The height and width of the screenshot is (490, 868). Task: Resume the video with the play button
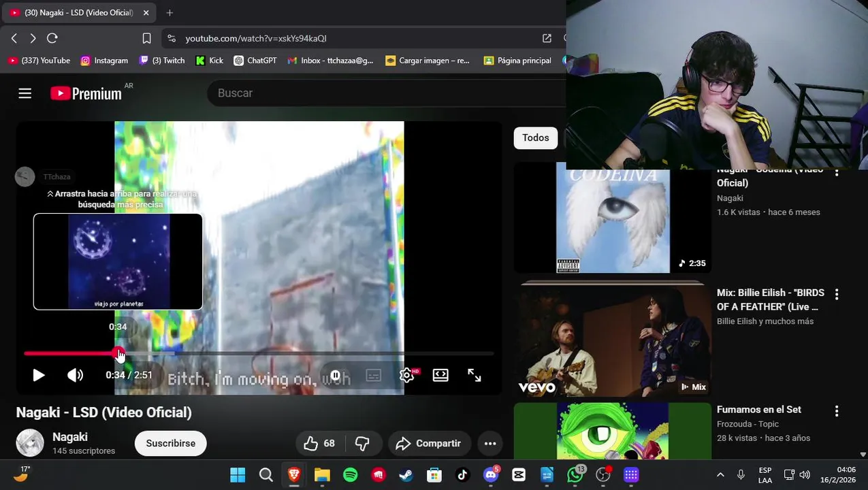pyautogui.click(x=39, y=375)
